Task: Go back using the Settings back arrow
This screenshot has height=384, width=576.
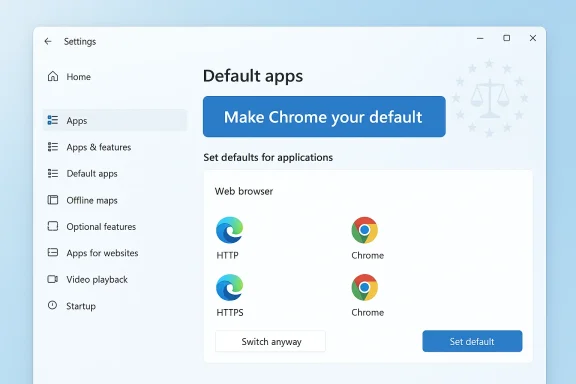Action: pyautogui.click(x=48, y=42)
